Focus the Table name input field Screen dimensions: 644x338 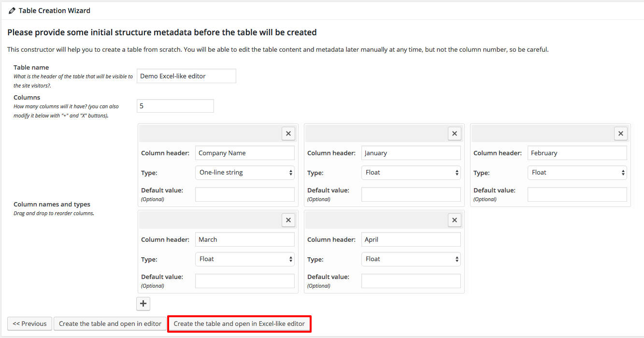click(x=186, y=76)
